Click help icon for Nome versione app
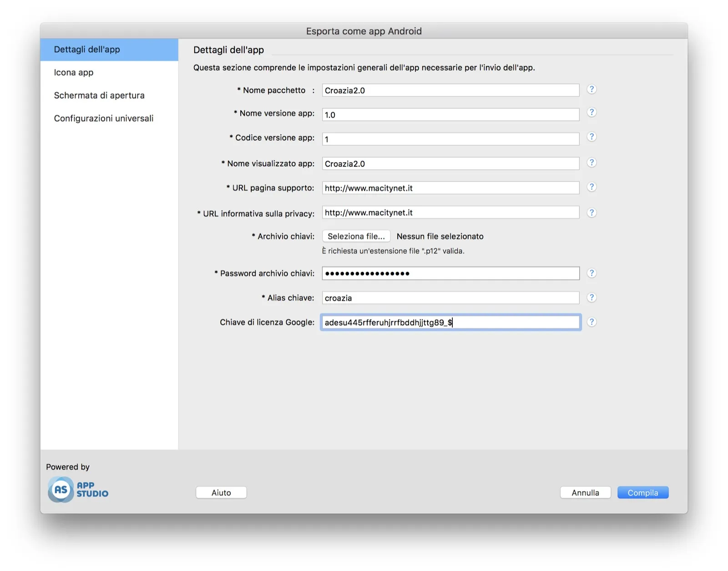 click(591, 112)
